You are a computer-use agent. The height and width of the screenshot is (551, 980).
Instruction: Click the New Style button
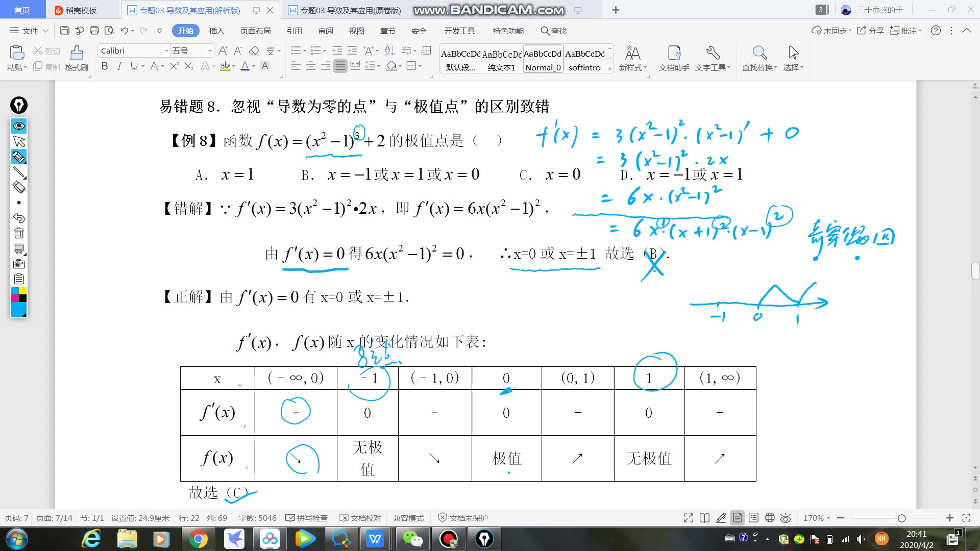pyautogui.click(x=632, y=58)
